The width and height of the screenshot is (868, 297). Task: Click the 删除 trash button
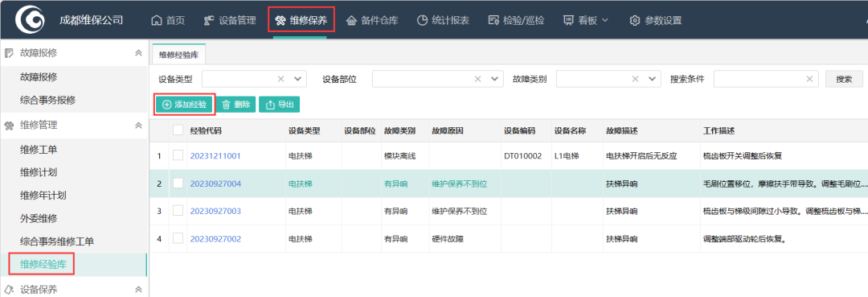tap(235, 104)
